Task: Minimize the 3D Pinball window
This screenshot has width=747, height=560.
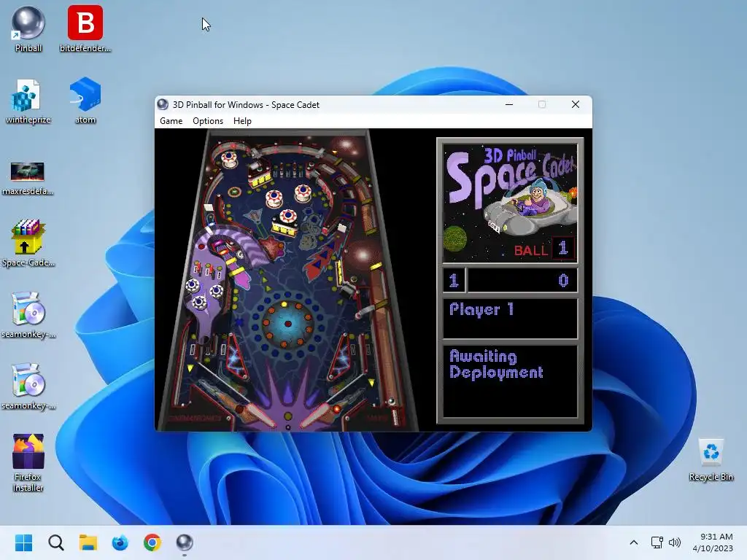Action: (509, 104)
